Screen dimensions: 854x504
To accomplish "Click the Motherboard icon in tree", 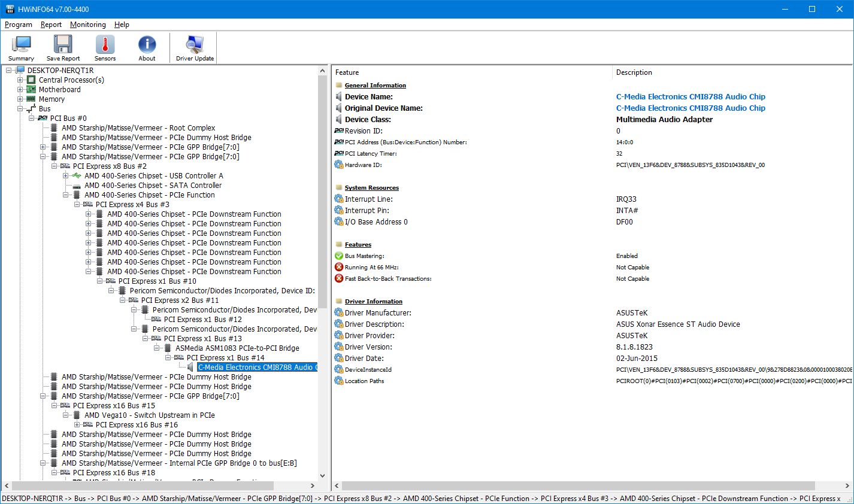I will (31, 90).
